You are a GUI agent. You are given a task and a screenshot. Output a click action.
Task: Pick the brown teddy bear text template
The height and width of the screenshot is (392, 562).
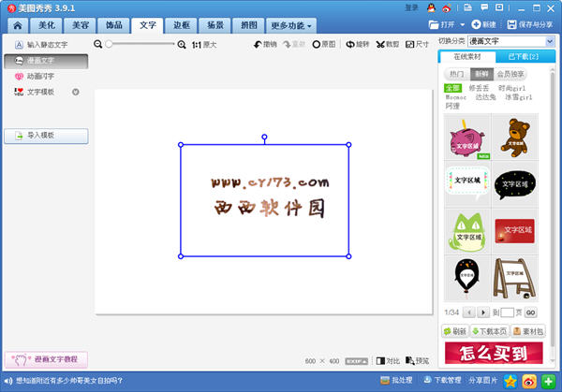pos(514,138)
